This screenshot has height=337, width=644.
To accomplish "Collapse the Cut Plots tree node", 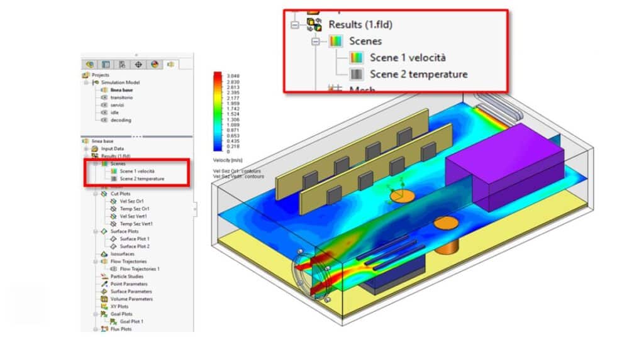I will (x=96, y=194).
